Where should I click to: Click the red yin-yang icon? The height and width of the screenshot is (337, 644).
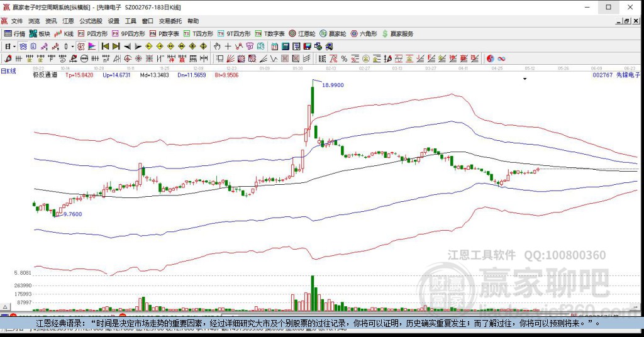(x=491, y=58)
